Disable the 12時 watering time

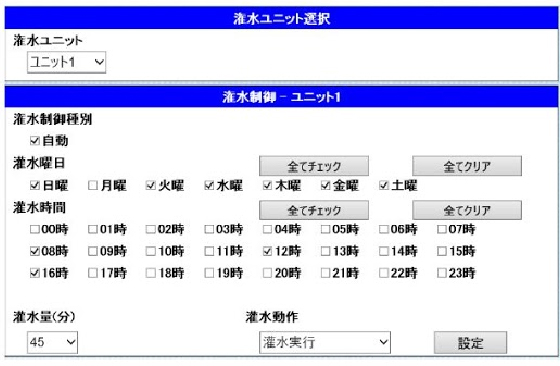pyautogui.click(x=268, y=251)
